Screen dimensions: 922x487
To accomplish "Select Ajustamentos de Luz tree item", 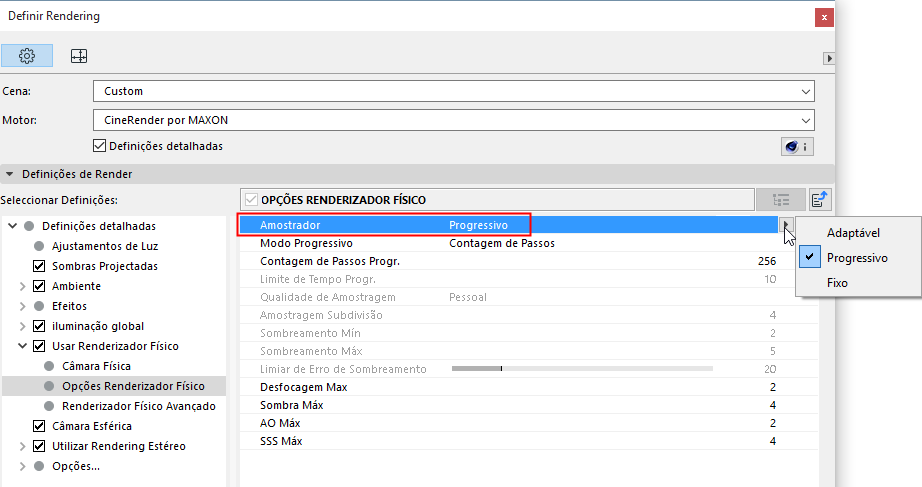I will click(x=105, y=246).
